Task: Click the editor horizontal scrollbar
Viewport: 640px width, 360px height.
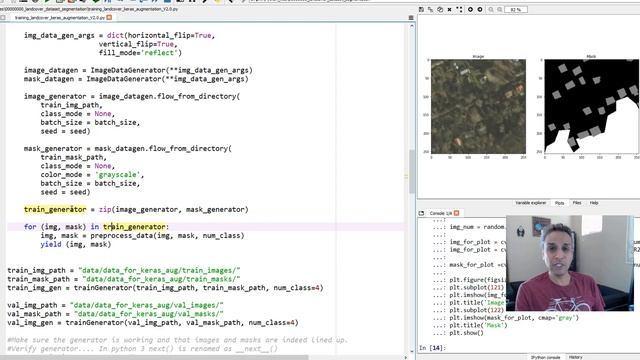Action: [154, 358]
